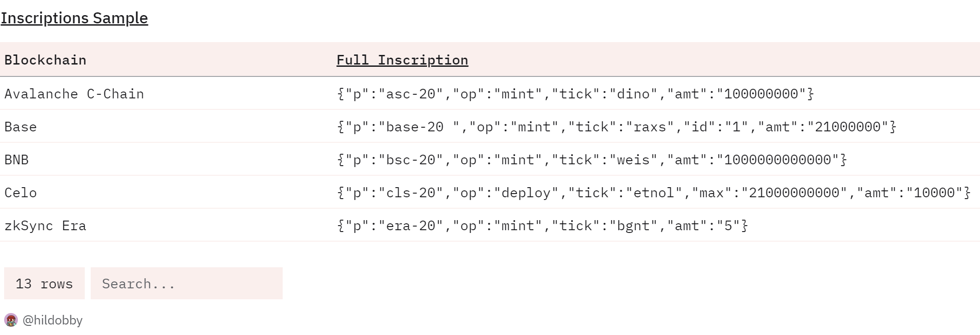Click the hildobby avatar icon
This screenshot has height=335, width=980.
(x=11, y=320)
